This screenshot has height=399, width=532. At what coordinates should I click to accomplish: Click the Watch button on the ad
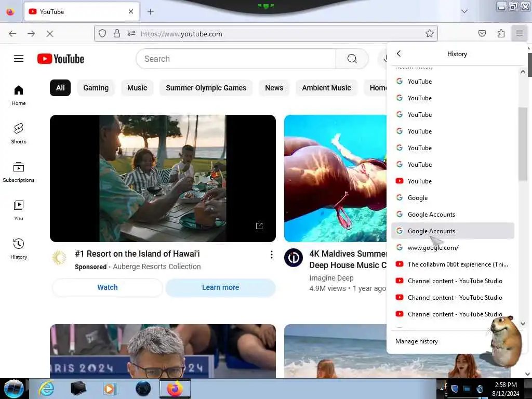tap(108, 287)
